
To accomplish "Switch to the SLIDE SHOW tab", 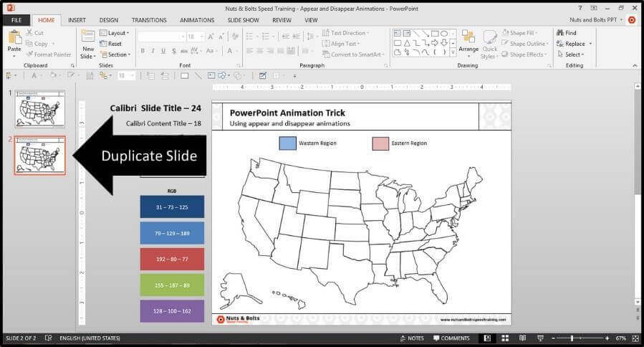I will coord(243,20).
